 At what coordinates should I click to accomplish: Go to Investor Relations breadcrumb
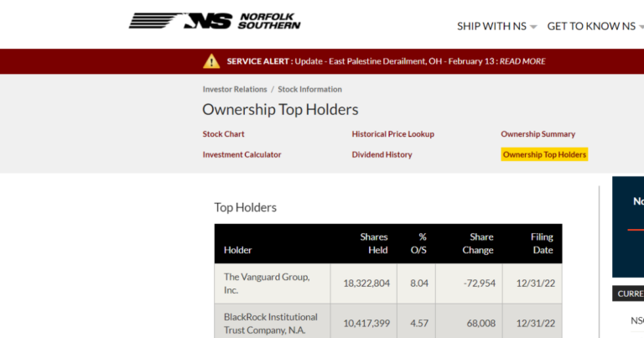[235, 89]
